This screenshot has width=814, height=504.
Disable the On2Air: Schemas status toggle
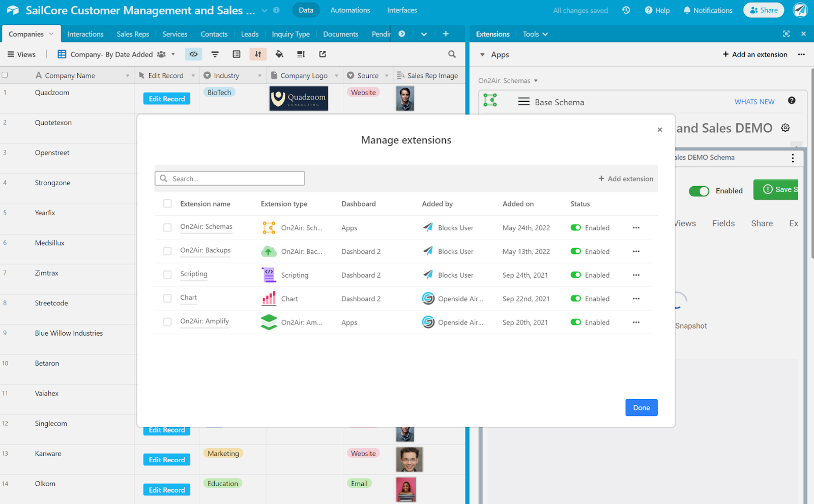576,228
